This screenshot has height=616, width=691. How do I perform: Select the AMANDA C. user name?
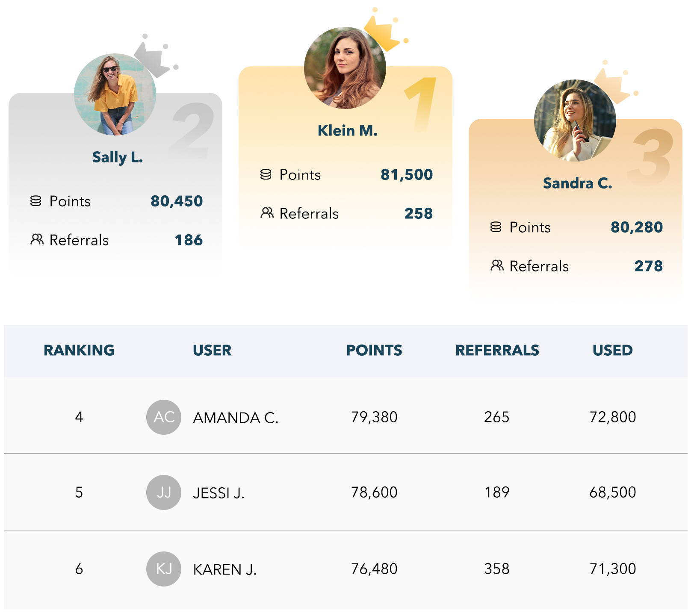coord(236,418)
